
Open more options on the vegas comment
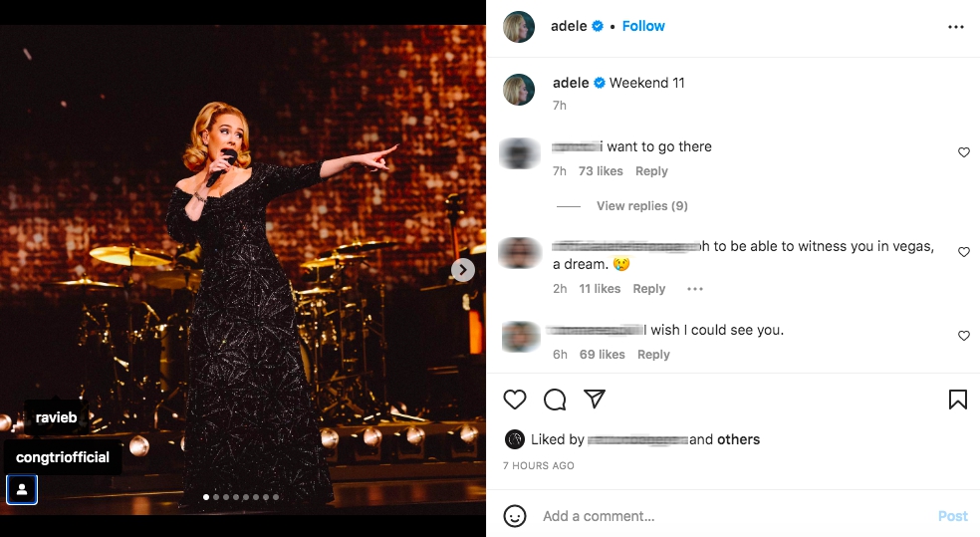click(695, 289)
